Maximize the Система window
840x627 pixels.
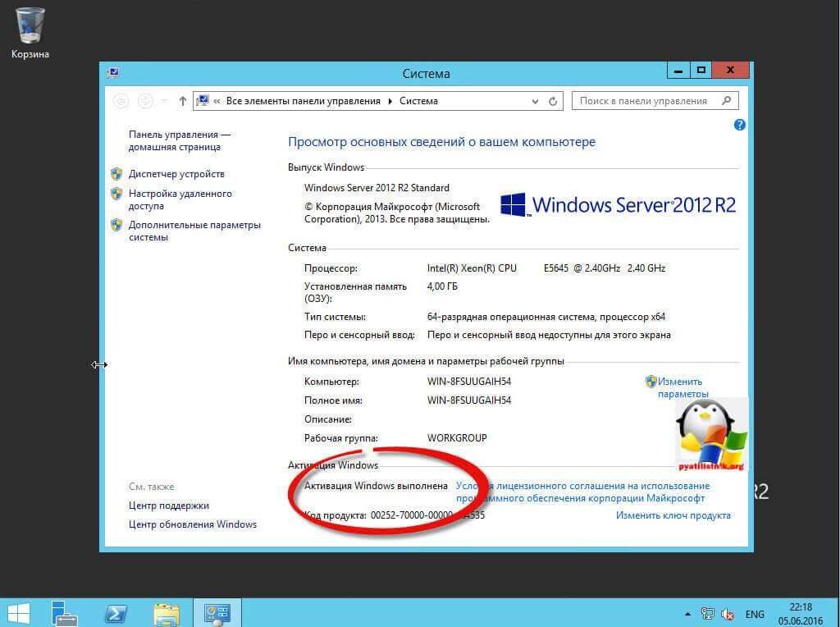[x=701, y=71]
